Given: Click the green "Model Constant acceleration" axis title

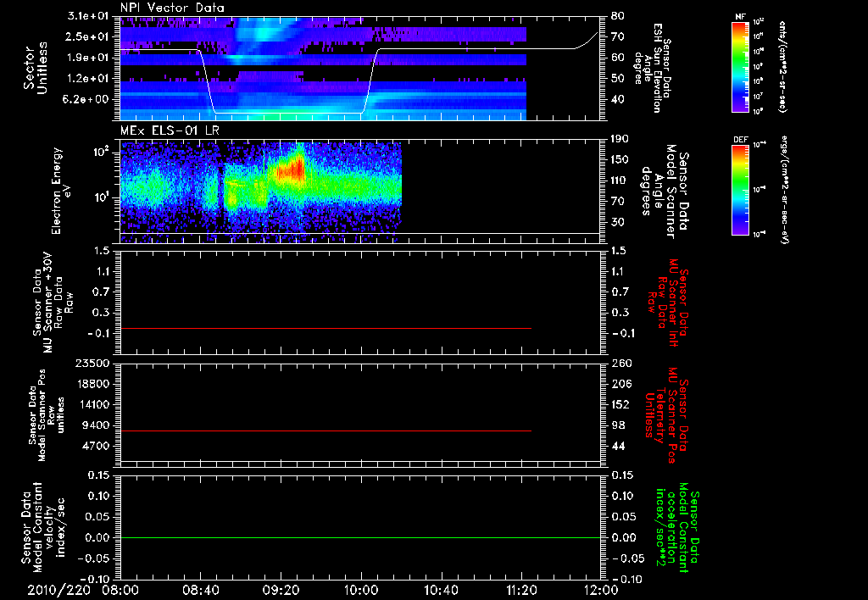Looking at the screenshot, I should click(x=677, y=528).
